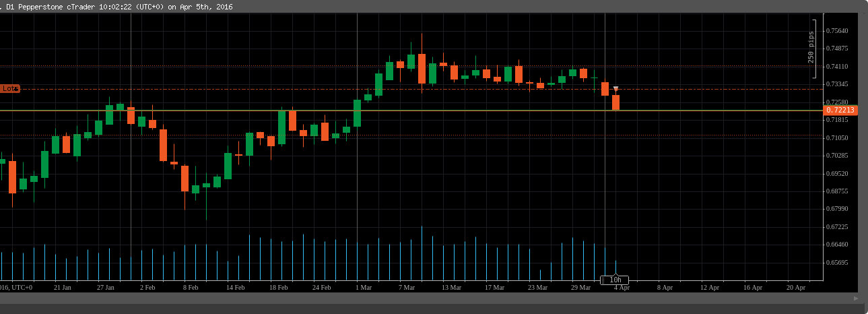The height and width of the screenshot is (314, 868).
Task: Select the current price tag 0.72213
Action: pos(839,111)
